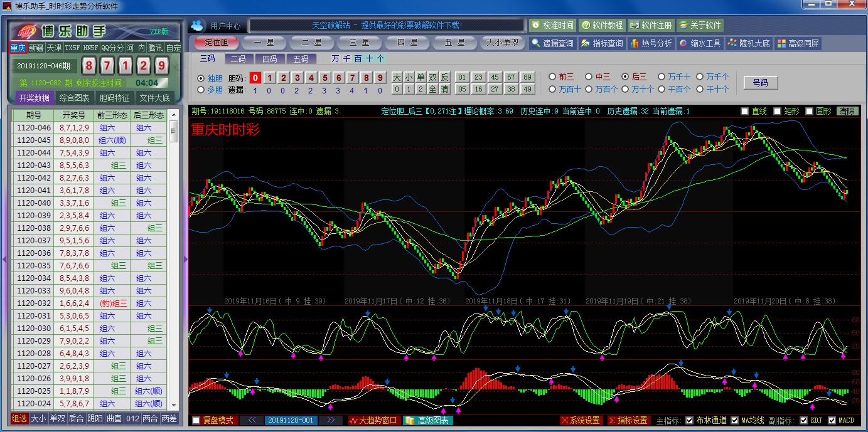Open 软件教程 software tutorial
The image size is (868, 432).
point(602,25)
